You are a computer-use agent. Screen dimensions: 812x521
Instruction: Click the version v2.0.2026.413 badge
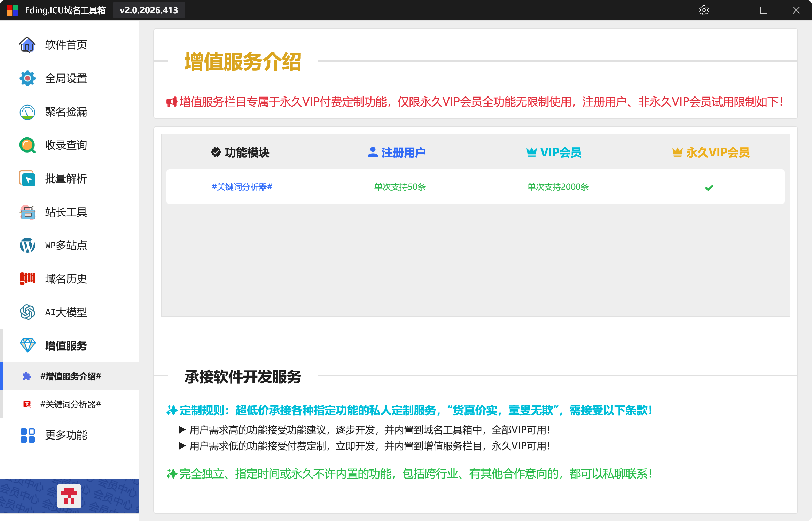(149, 10)
